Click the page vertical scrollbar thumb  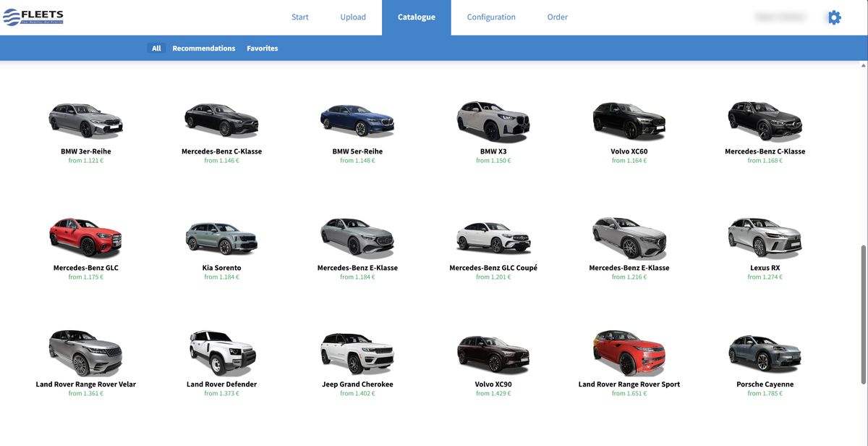coord(864,315)
